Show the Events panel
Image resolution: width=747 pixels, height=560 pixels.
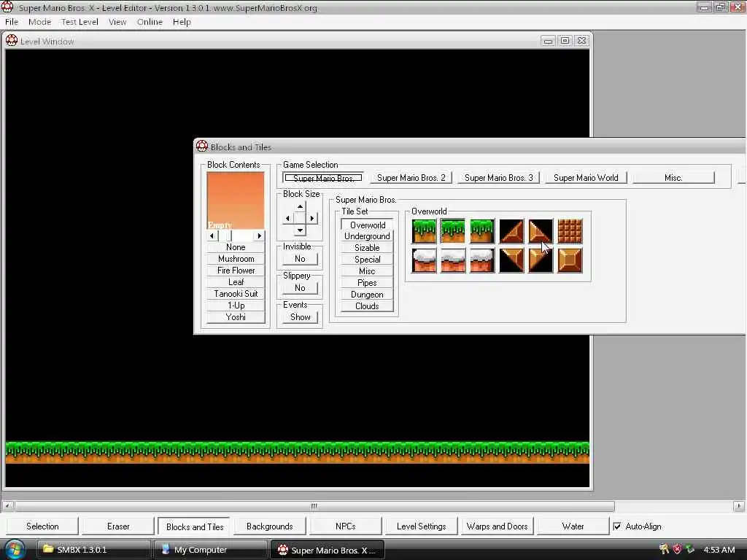pyautogui.click(x=300, y=317)
